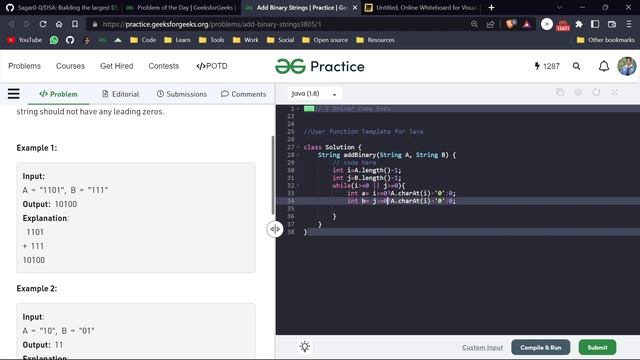Viewport: 640px width, 360px height.
Task: Click the lightbulb hint icon
Action: (x=305, y=347)
